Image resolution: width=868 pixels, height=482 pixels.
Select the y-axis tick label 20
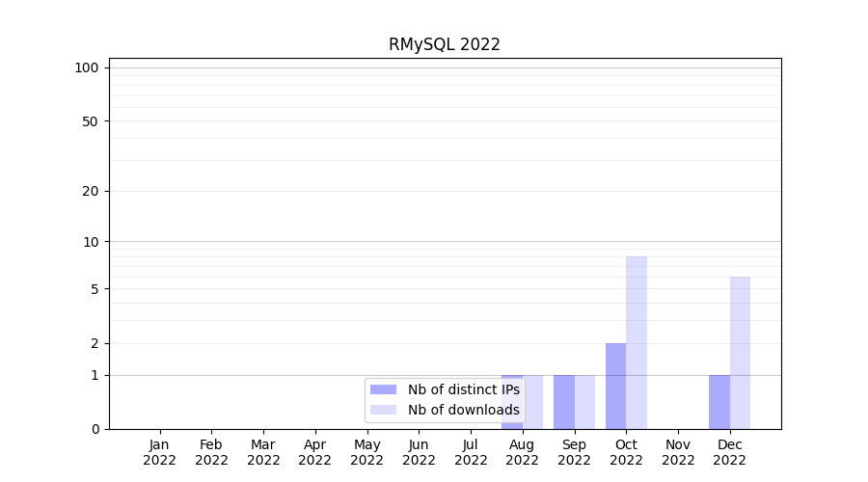pos(91,191)
